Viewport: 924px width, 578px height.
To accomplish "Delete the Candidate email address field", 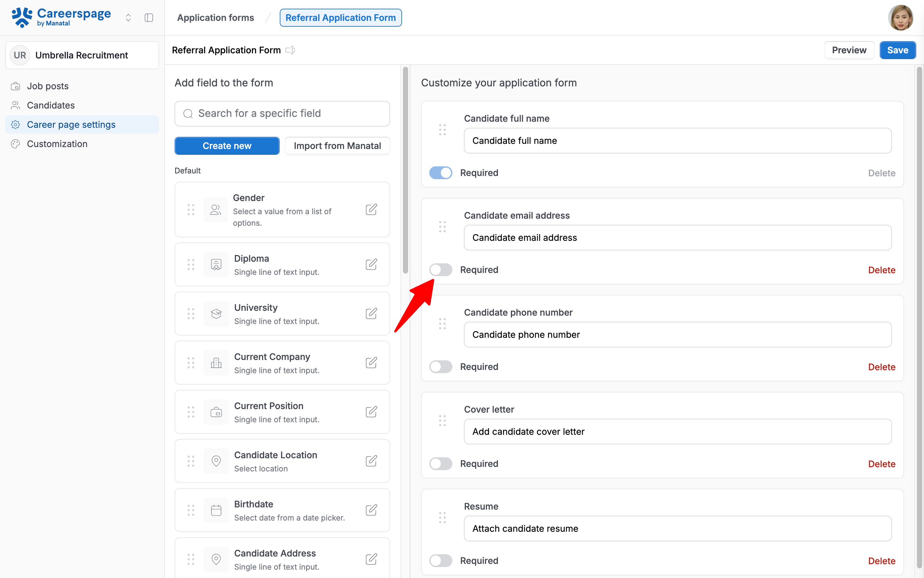I will 882,270.
